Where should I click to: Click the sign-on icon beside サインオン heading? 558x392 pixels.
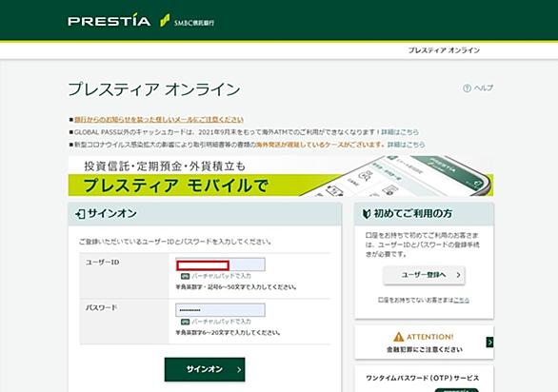tap(80, 214)
